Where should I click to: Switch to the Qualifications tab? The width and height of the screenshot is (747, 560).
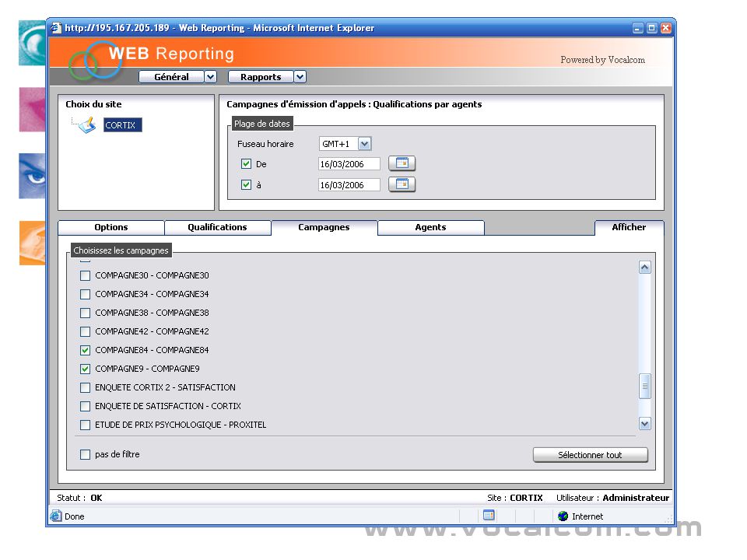pyautogui.click(x=217, y=227)
